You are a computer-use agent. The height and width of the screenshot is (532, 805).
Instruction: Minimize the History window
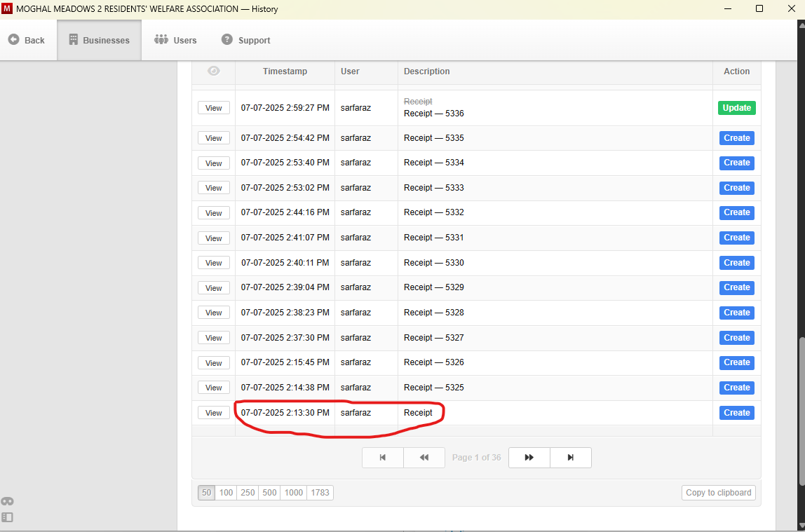click(727, 8)
